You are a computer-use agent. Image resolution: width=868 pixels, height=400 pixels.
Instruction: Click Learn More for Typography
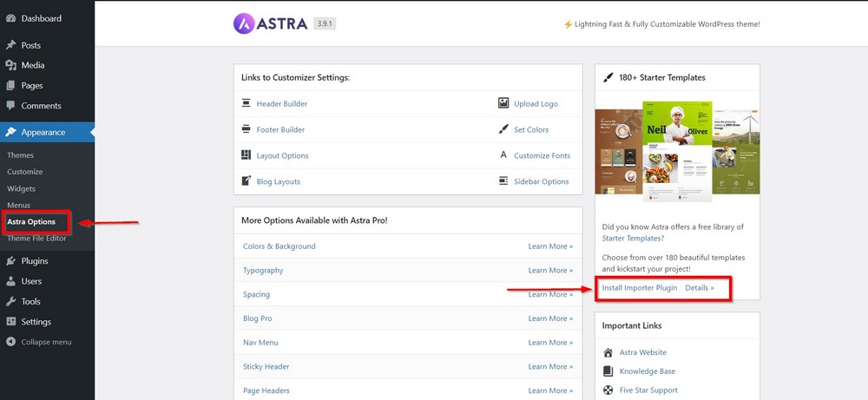551,271
